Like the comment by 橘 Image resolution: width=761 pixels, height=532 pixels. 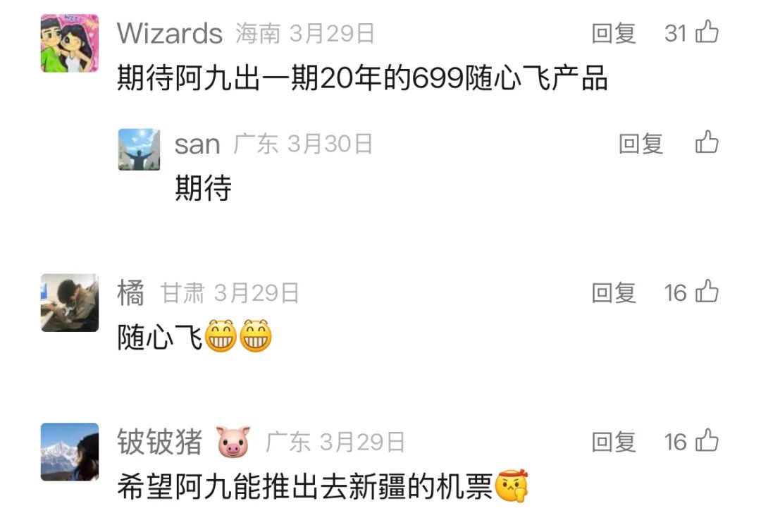pyautogui.click(x=707, y=292)
